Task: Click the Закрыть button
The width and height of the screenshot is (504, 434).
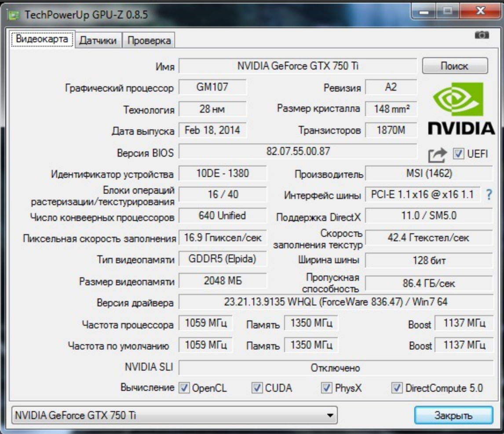Action: click(x=453, y=416)
